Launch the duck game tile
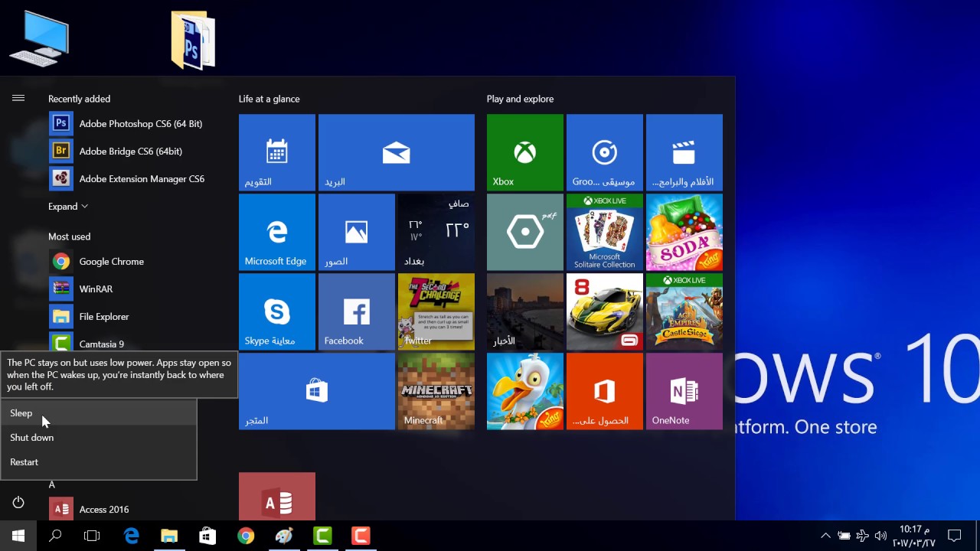 click(x=525, y=391)
